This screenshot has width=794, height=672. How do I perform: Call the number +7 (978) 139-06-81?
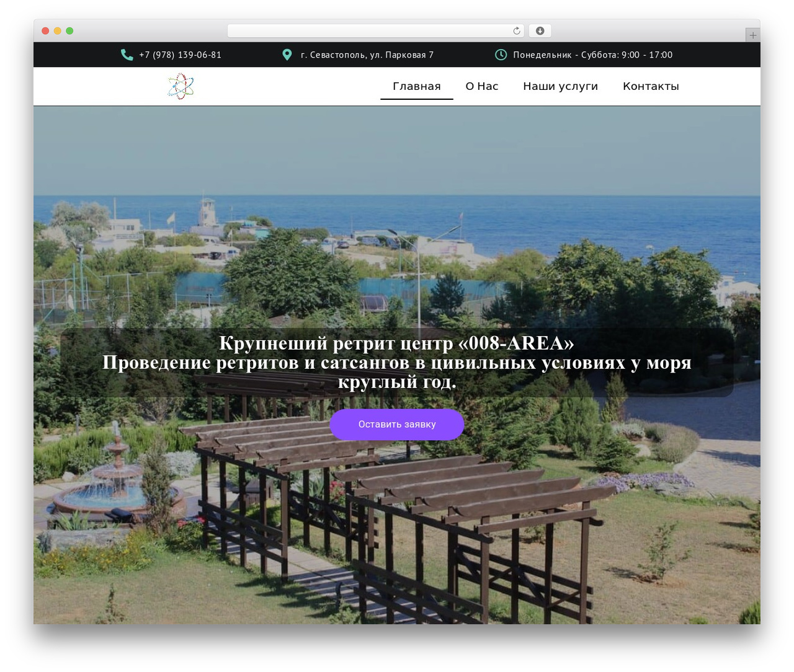tap(180, 55)
